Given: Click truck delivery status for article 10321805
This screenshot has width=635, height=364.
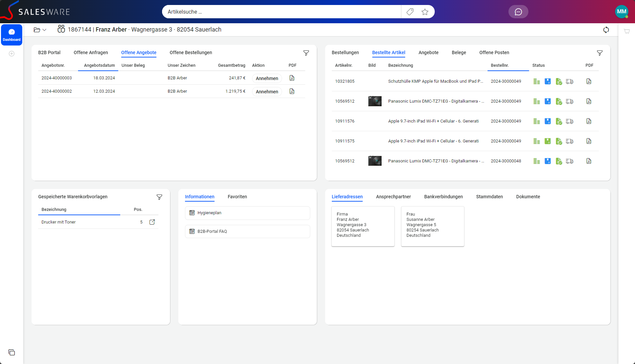Looking at the screenshot, I should pyautogui.click(x=570, y=81).
